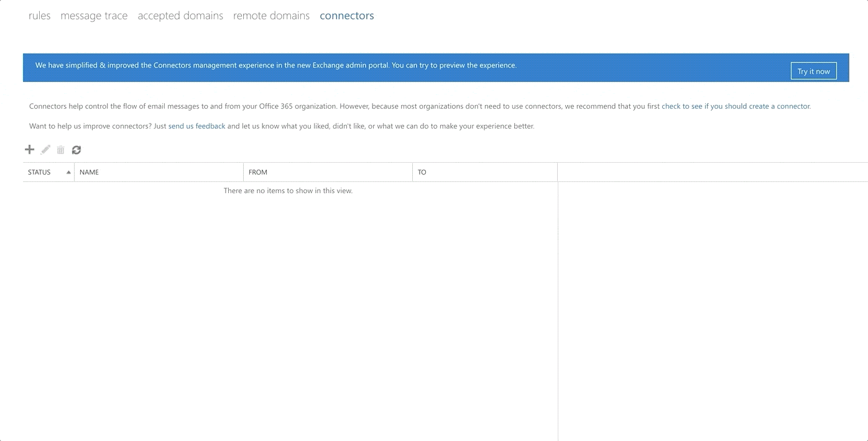The image size is (868, 441).
Task: Sort connectors by the NAME column
Action: [89, 172]
